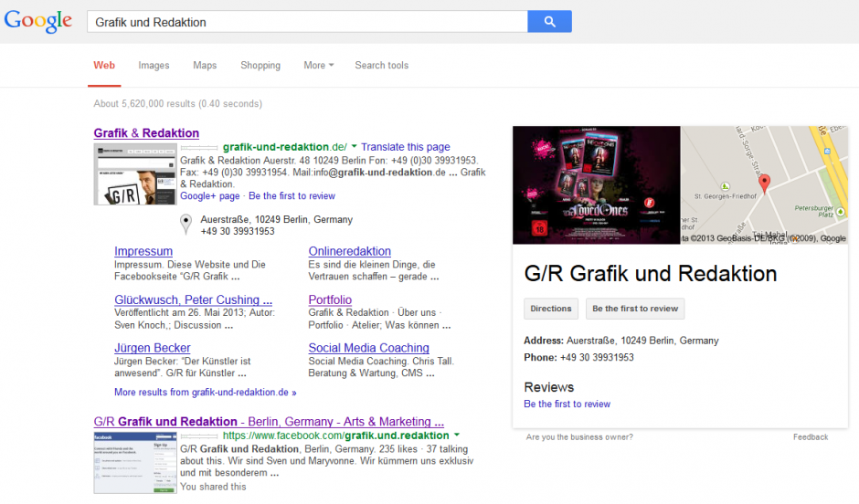Screen dimensions: 859x504
Task: Switch to Maps tab
Action: (x=205, y=65)
